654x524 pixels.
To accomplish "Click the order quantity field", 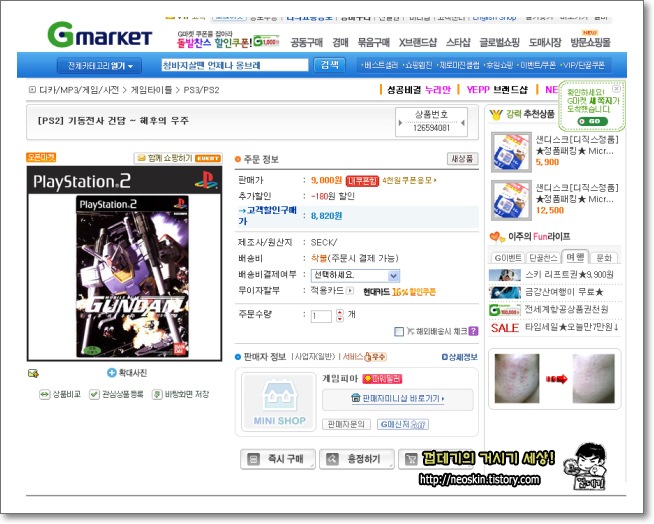I will 321,316.
